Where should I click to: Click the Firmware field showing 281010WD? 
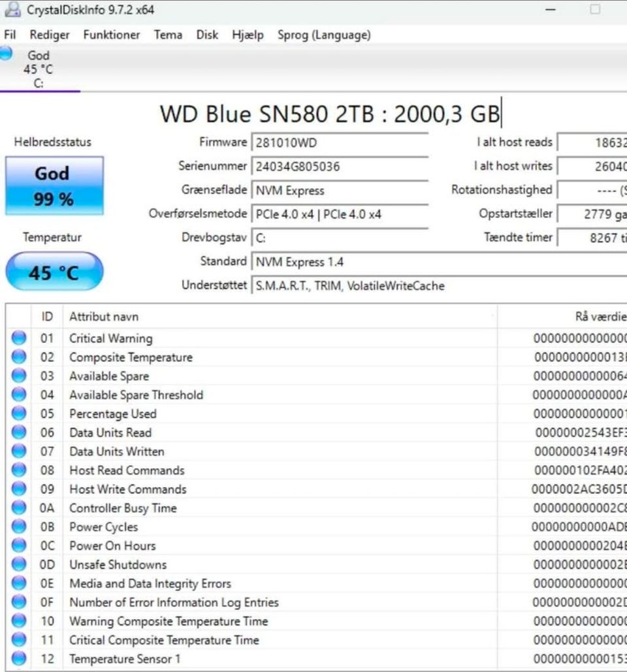(339, 142)
